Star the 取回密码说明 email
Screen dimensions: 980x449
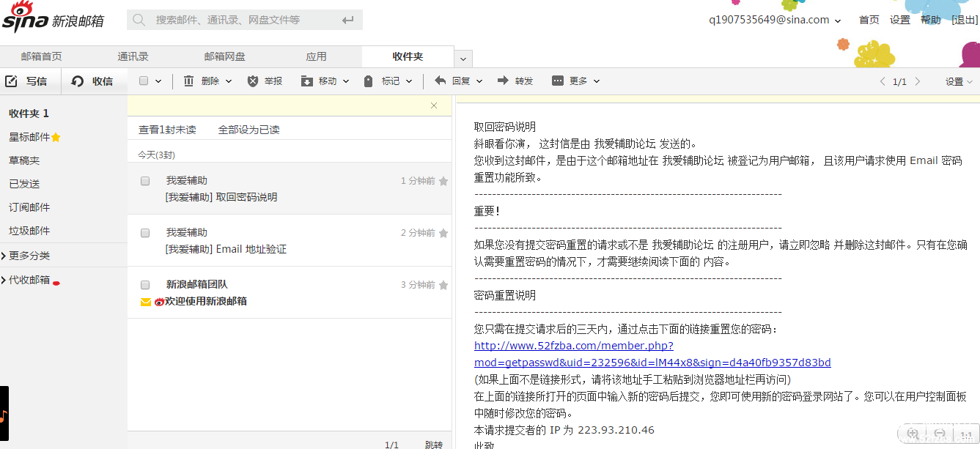443,182
